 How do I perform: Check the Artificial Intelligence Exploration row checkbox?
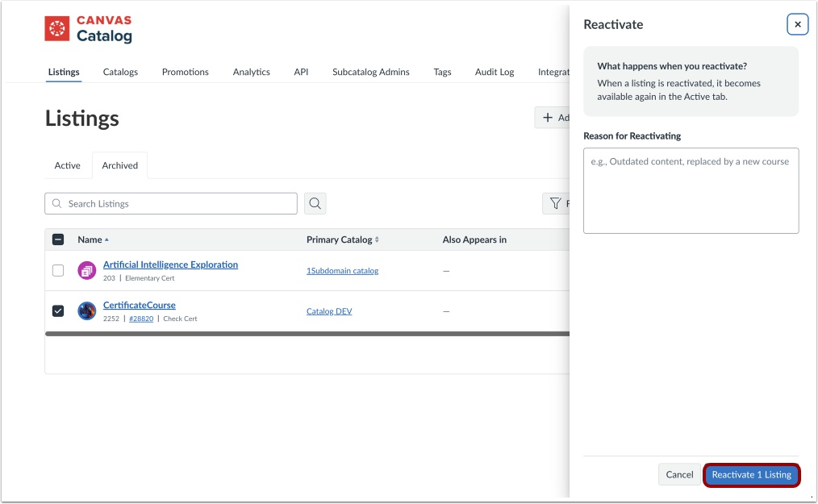[x=57, y=270]
